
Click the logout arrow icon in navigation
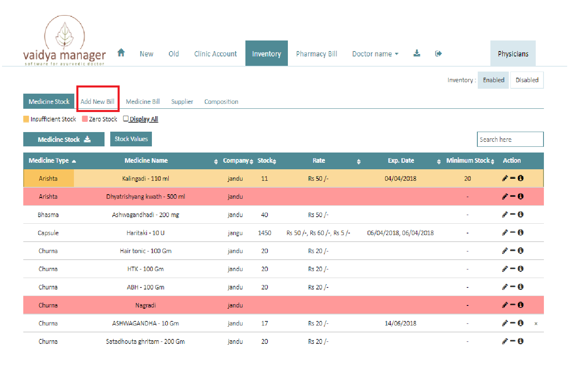(x=439, y=54)
